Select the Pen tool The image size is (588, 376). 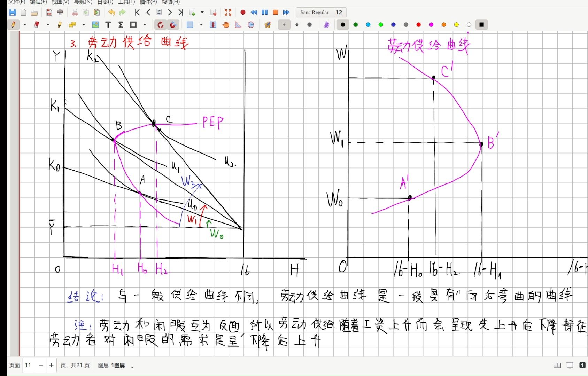pyautogui.click(x=13, y=25)
